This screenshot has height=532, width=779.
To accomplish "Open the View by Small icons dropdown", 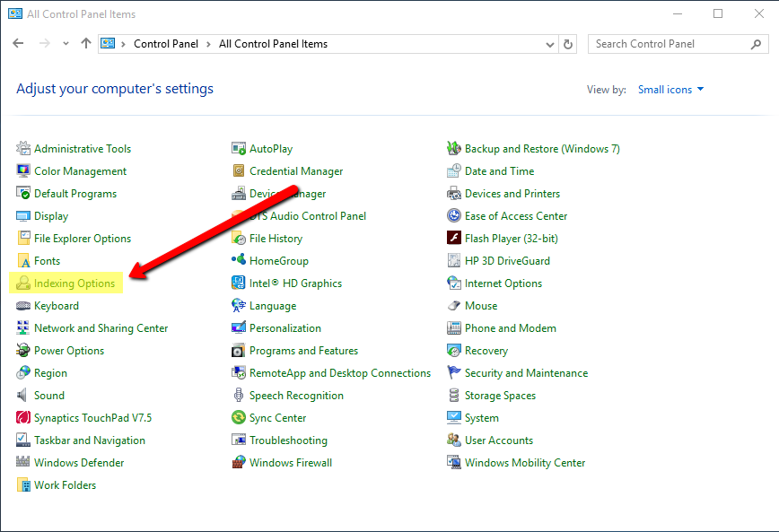I will pyautogui.click(x=670, y=90).
